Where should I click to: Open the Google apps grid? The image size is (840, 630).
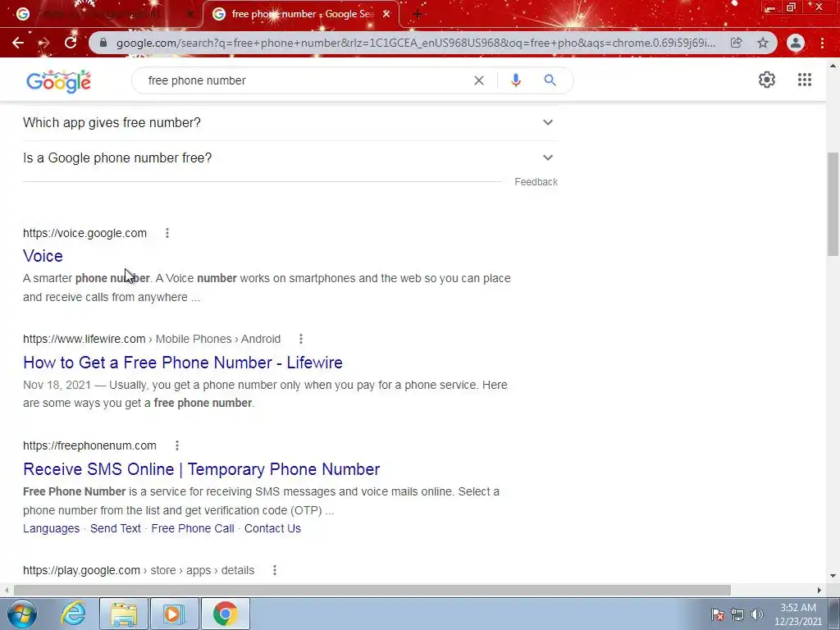click(x=804, y=80)
